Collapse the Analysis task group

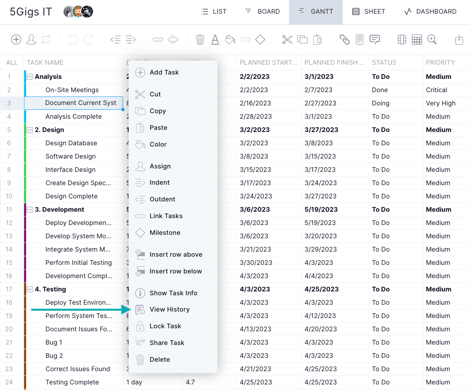pos(30,77)
